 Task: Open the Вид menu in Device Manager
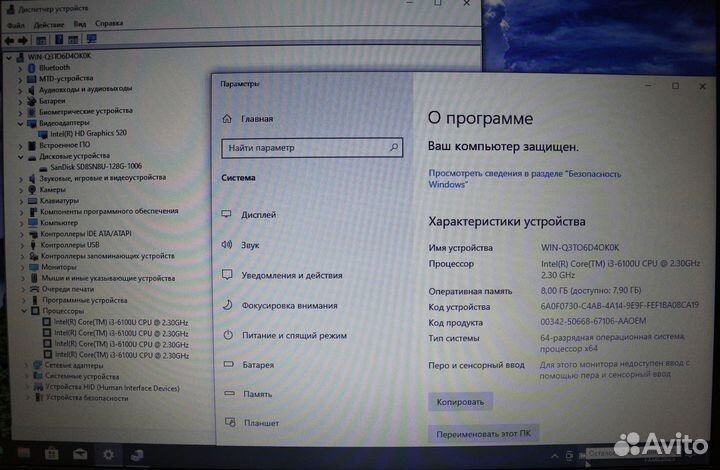click(x=79, y=24)
